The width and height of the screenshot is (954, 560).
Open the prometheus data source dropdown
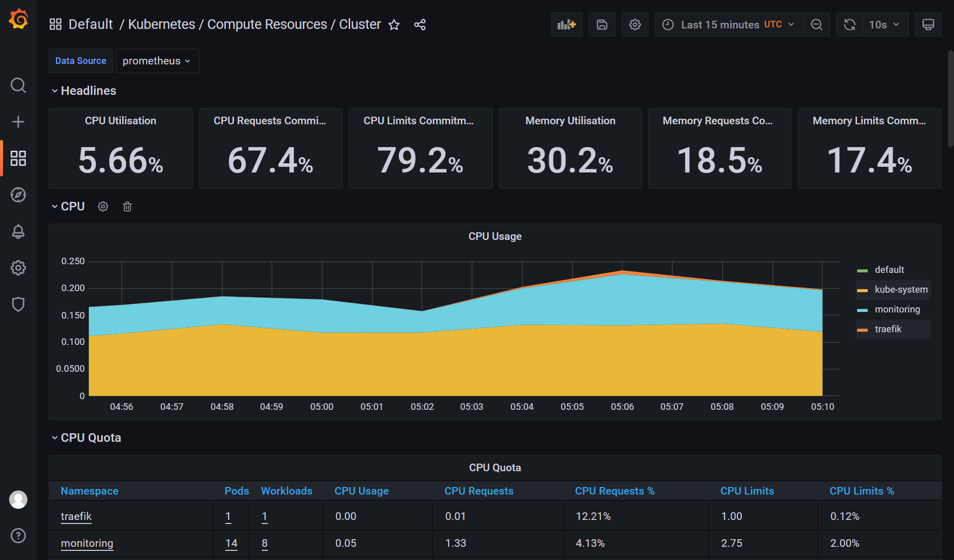click(x=157, y=61)
